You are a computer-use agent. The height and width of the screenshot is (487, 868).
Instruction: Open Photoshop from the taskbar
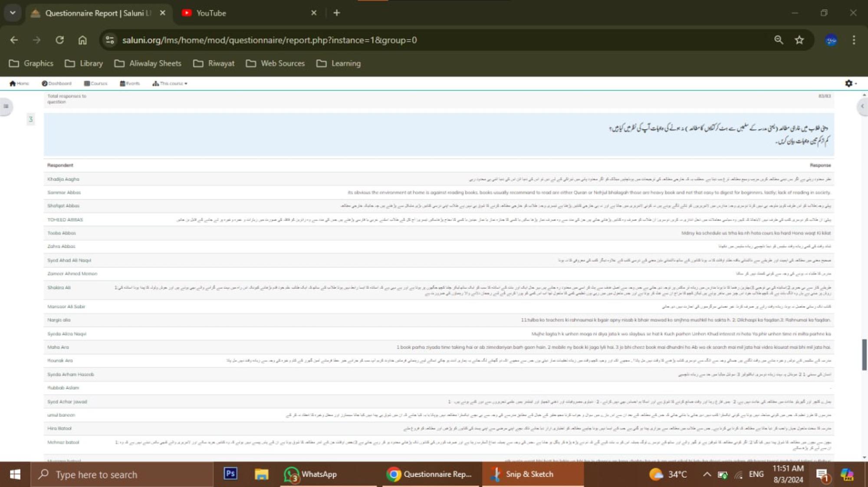coord(230,474)
